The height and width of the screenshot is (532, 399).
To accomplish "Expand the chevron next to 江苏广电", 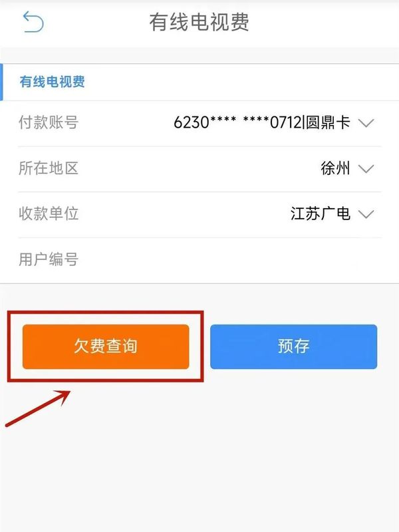I will click(x=366, y=214).
